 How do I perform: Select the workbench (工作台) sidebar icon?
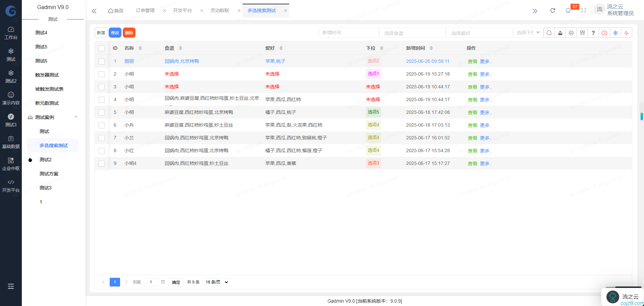click(x=11, y=32)
